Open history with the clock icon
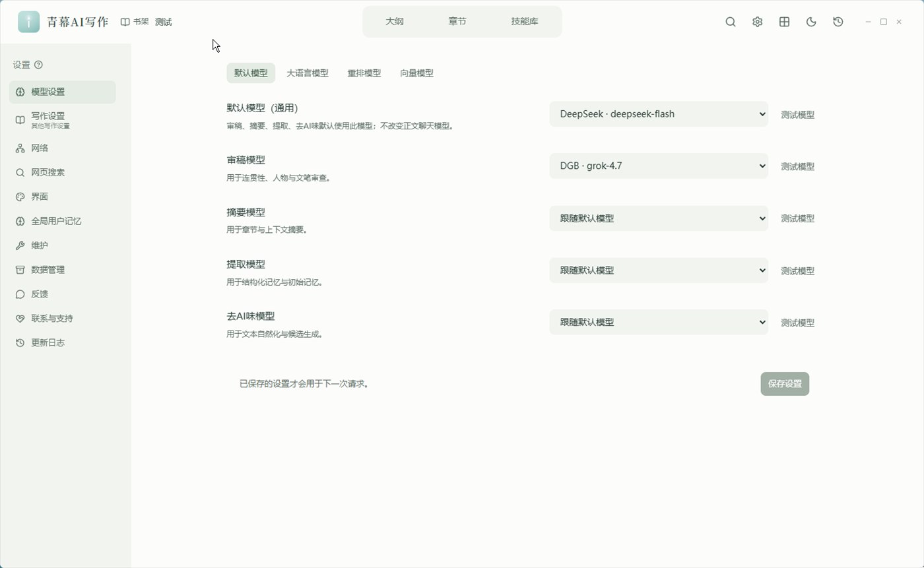The image size is (924, 568). pyautogui.click(x=838, y=22)
